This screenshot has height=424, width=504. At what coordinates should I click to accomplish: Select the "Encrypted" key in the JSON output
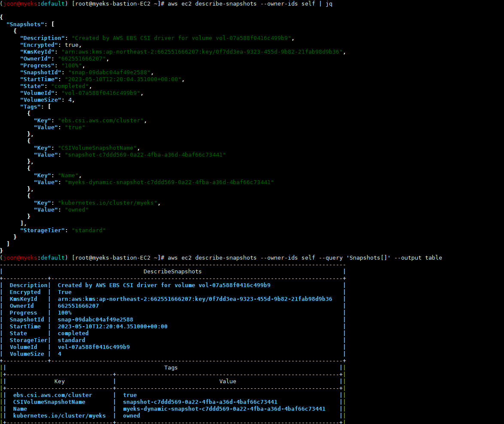39,45
